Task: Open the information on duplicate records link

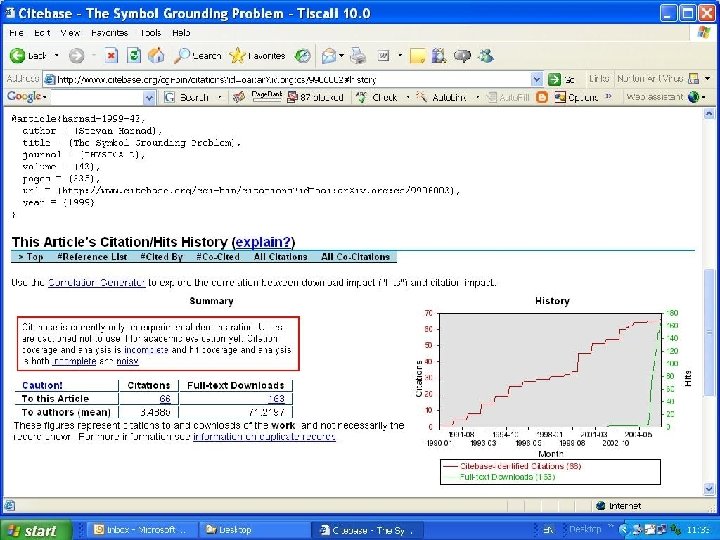Action: (264, 437)
